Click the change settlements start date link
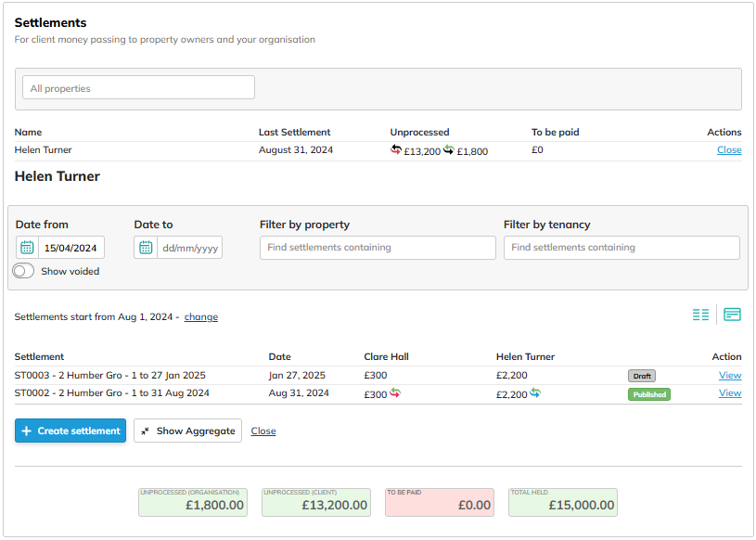This screenshot has width=756, height=540. [x=201, y=316]
